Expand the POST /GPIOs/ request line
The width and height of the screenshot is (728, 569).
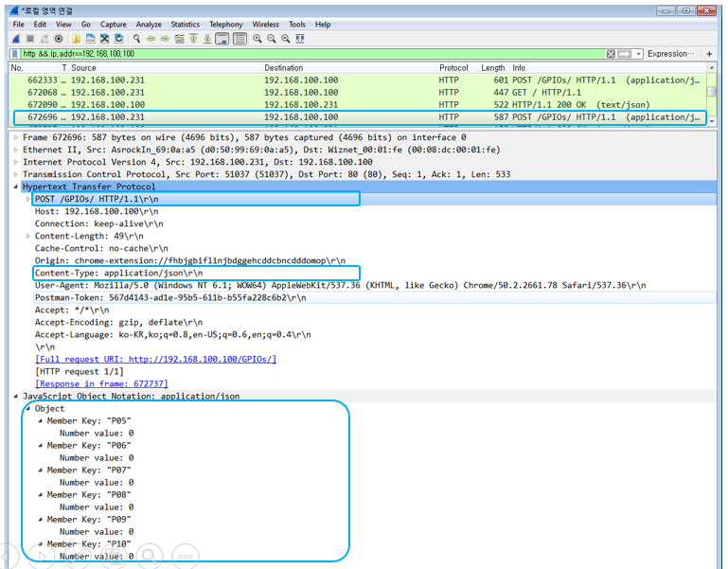click(x=27, y=199)
